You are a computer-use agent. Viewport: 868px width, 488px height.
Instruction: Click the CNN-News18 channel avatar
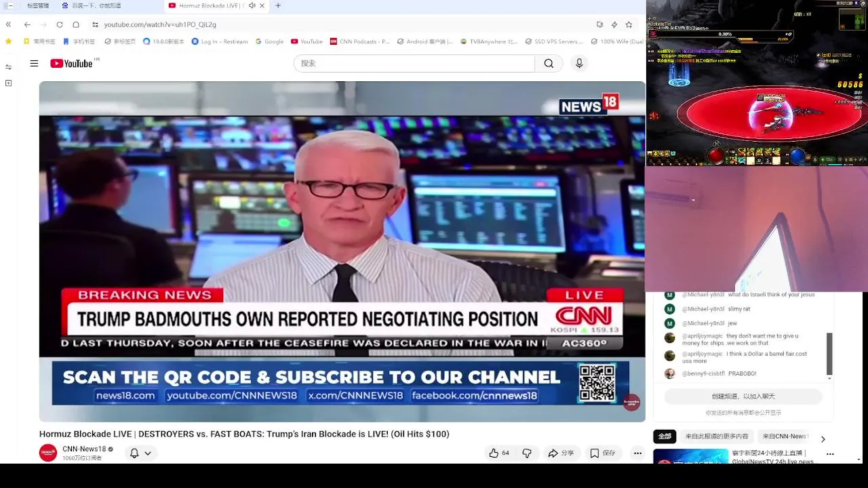click(x=48, y=453)
